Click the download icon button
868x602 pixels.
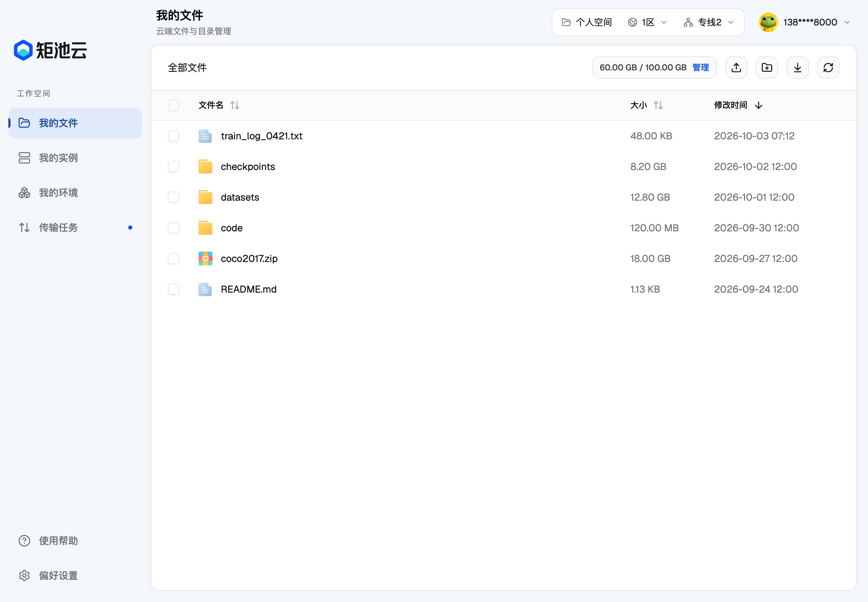tap(797, 68)
